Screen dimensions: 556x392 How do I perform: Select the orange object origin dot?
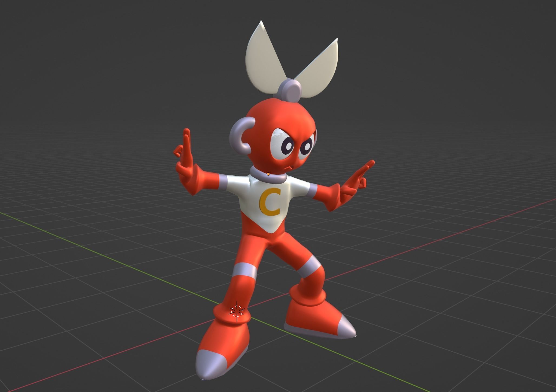[268, 174]
